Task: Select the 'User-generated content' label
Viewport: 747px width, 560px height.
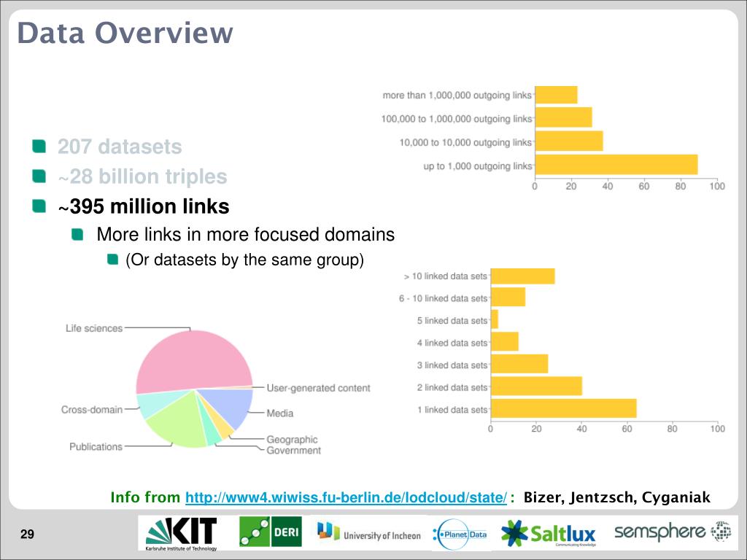Action: 318,388
